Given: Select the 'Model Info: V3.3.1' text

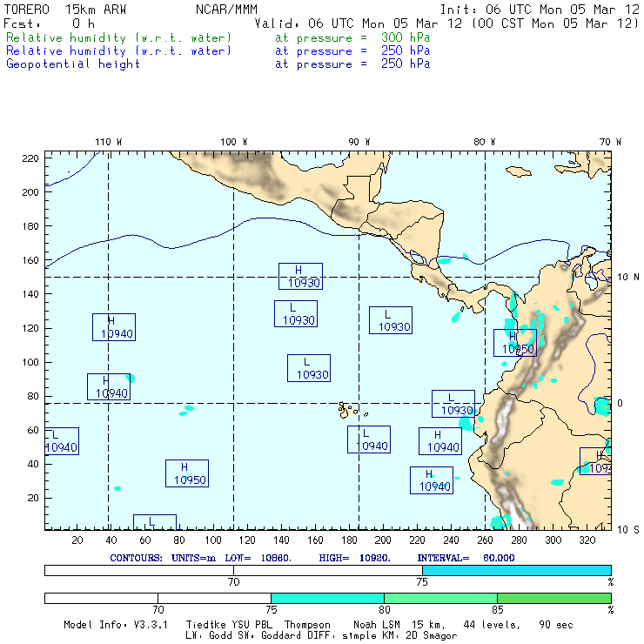Looking at the screenshot, I should tap(116, 625).
